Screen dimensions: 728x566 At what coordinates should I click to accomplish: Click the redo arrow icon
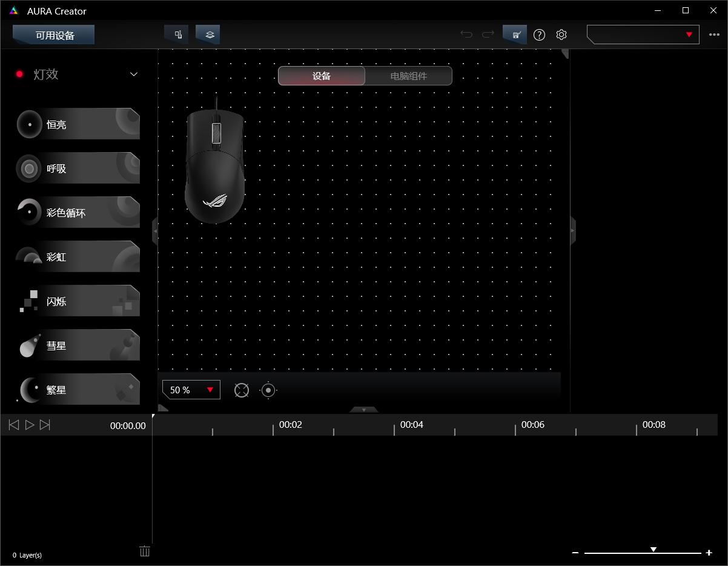[x=488, y=35]
